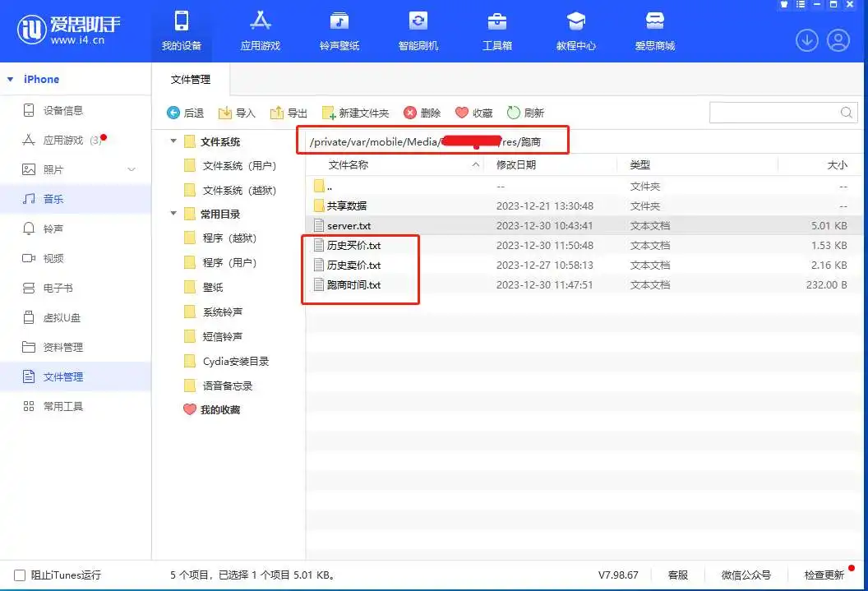Image resolution: width=868 pixels, height=591 pixels.
Task: Open the 工具箱 toolbox
Action: (497, 21)
